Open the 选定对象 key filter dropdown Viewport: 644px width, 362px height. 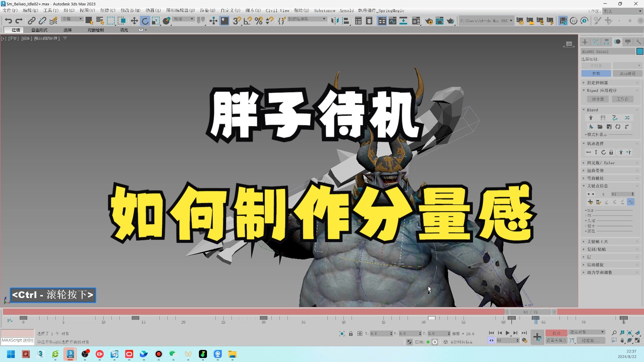tap(587, 332)
